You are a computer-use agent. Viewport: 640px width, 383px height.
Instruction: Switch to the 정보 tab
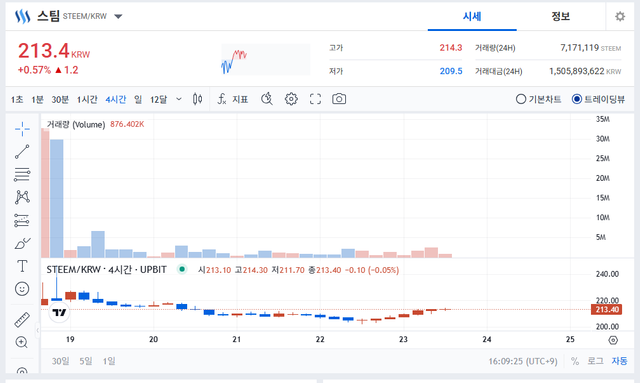point(560,16)
